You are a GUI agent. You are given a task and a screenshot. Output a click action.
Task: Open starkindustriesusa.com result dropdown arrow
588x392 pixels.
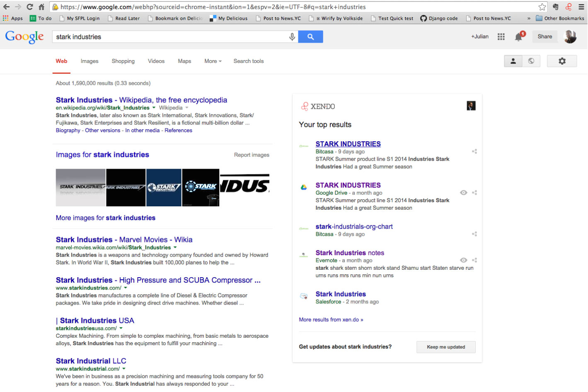click(x=121, y=328)
